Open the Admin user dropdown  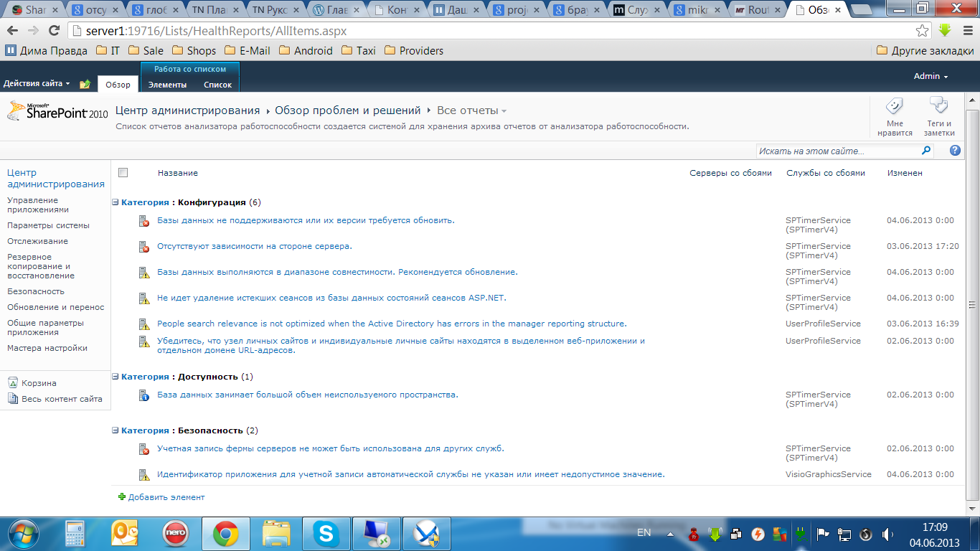(930, 76)
